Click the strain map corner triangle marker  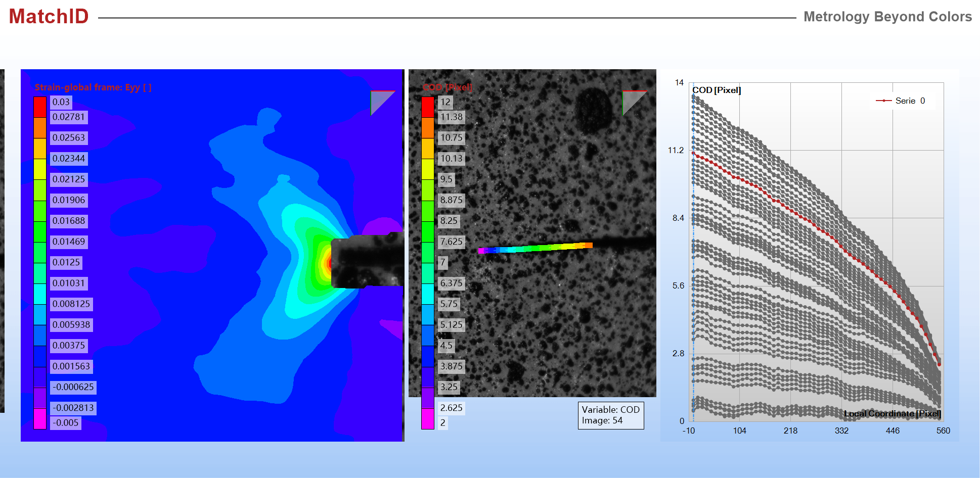tap(382, 103)
